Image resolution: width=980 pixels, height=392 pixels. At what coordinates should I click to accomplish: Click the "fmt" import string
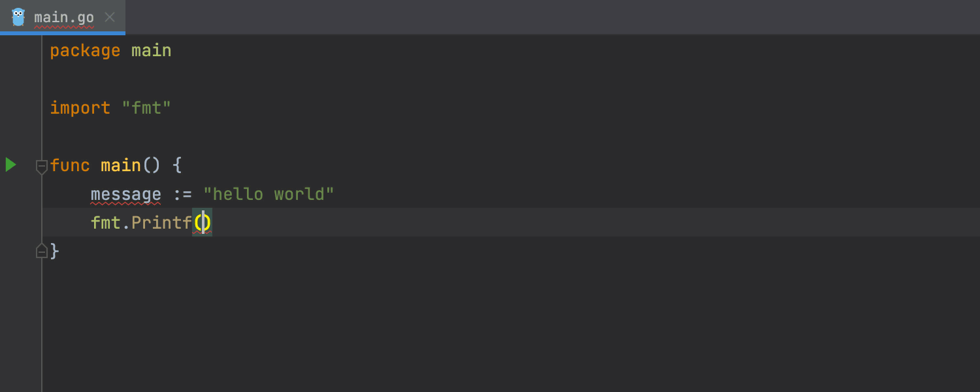click(146, 108)
